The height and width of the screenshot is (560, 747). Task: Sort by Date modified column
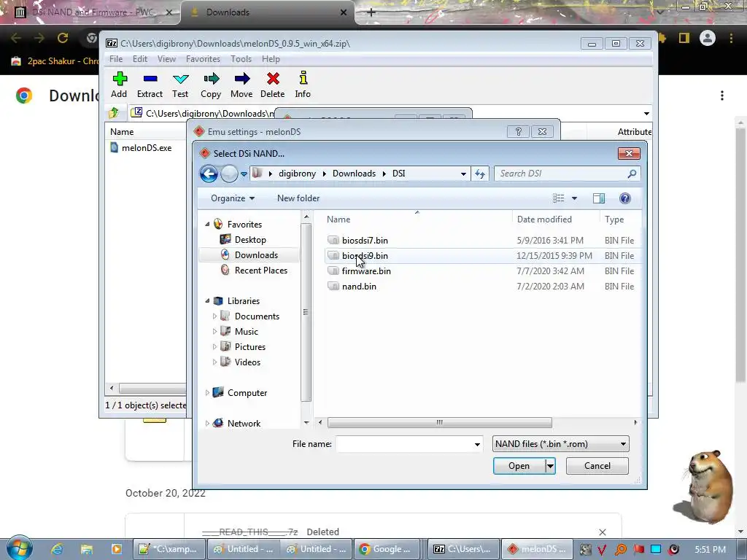544,219
